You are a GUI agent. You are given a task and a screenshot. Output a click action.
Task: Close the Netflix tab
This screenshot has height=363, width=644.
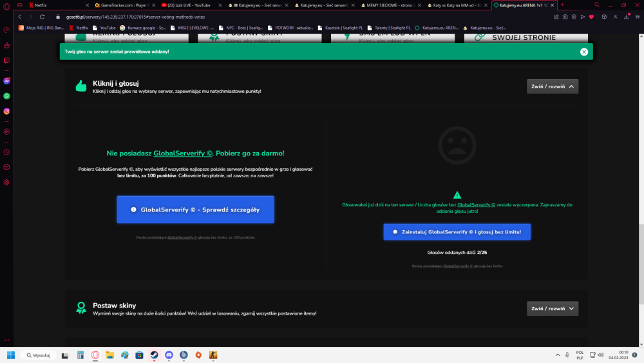coord(87,5)
